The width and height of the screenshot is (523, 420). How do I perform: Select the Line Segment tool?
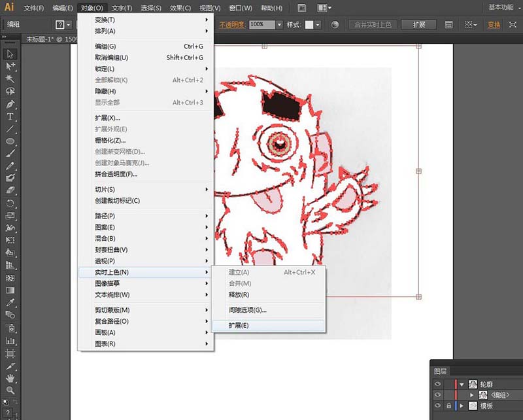coord(10,129)
